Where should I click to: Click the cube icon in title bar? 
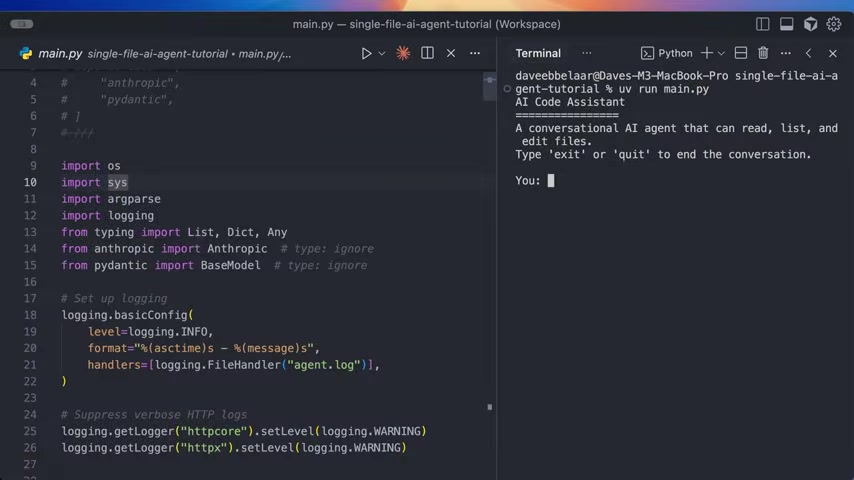click(x=810, y=24)
